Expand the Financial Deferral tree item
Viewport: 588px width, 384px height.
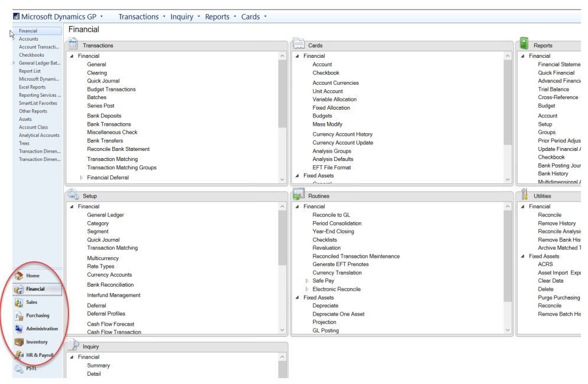81,177
